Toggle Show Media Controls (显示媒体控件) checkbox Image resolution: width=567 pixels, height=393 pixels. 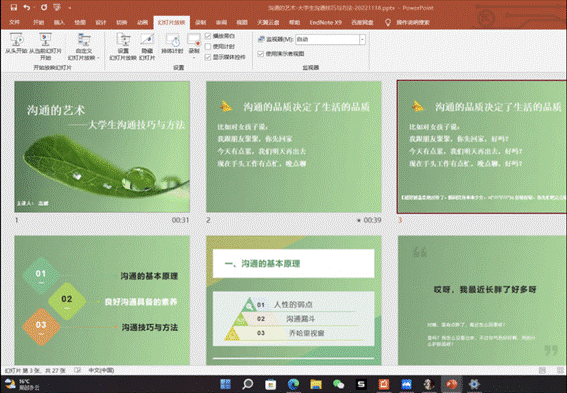point(208,57)
